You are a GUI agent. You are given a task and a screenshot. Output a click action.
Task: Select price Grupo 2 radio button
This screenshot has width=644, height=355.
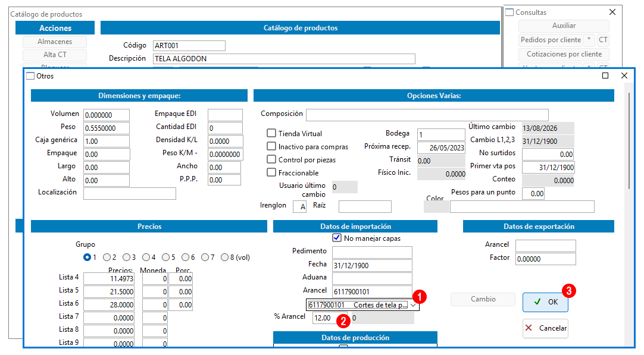click(107, 257)
